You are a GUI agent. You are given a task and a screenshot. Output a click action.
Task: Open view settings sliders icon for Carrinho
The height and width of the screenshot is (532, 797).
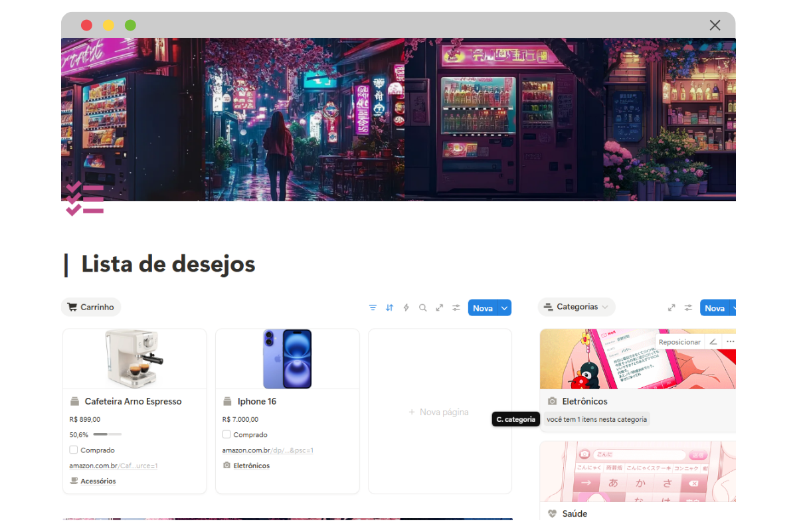click(456, 308)
